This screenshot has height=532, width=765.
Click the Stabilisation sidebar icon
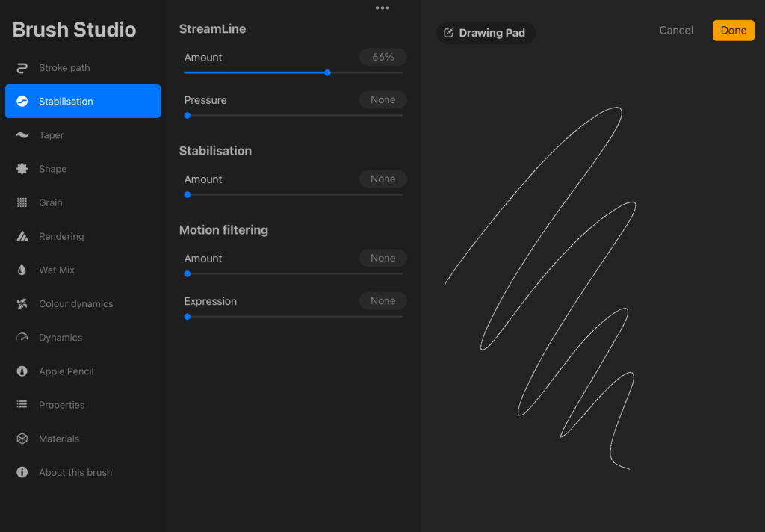[x=22, y=101]
